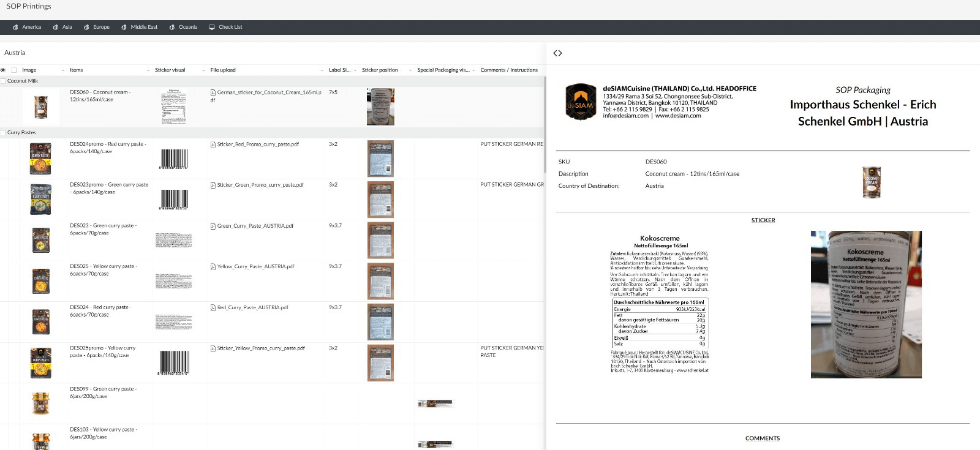Click the Kokoscreme sticker artwork in preview
Viewport: 980px width, 450px height.
click(x=660, y=304)
